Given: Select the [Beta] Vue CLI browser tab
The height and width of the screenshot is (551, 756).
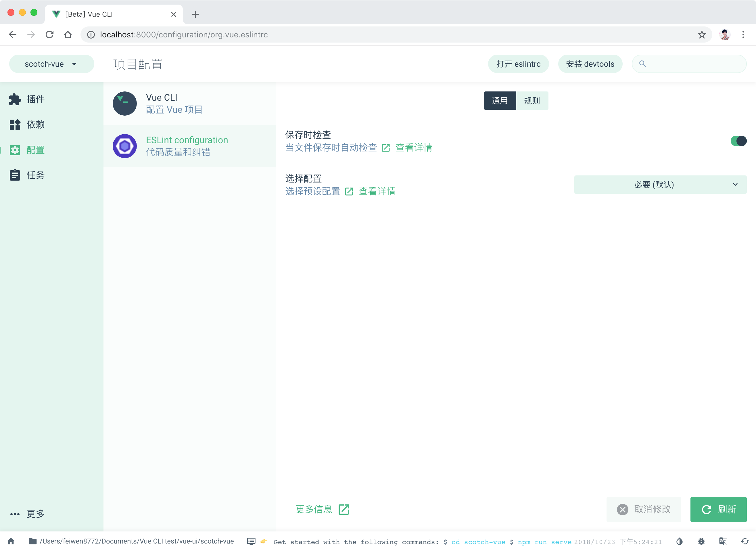Looking at the screenshot, I should coord(113,14).
